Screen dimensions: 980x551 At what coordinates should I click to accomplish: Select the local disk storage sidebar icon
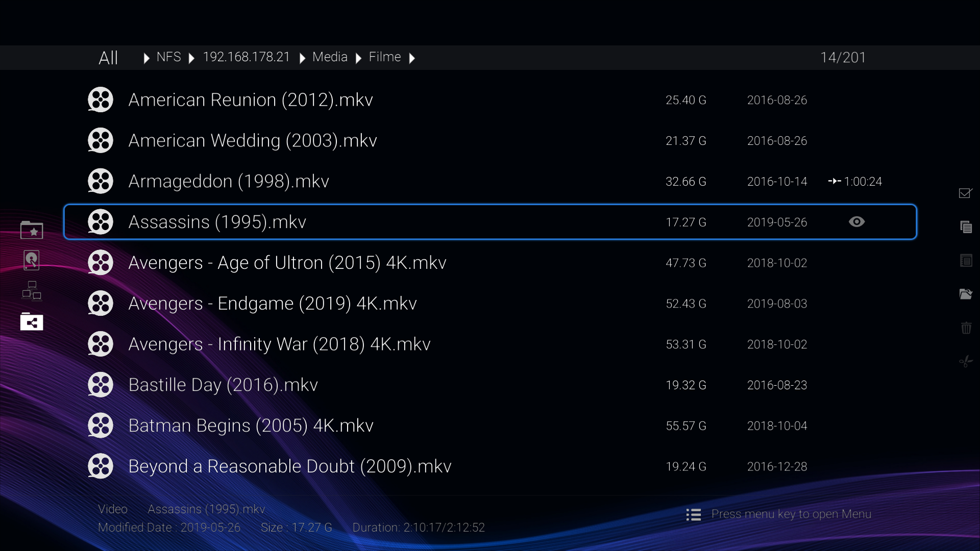click(x=32, y=260)
